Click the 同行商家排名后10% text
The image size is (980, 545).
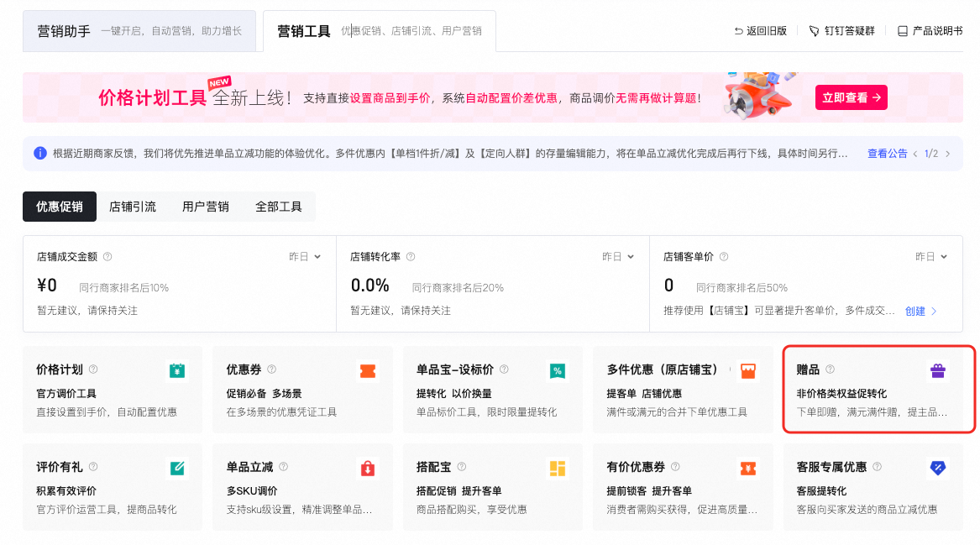tap(123, 287)
